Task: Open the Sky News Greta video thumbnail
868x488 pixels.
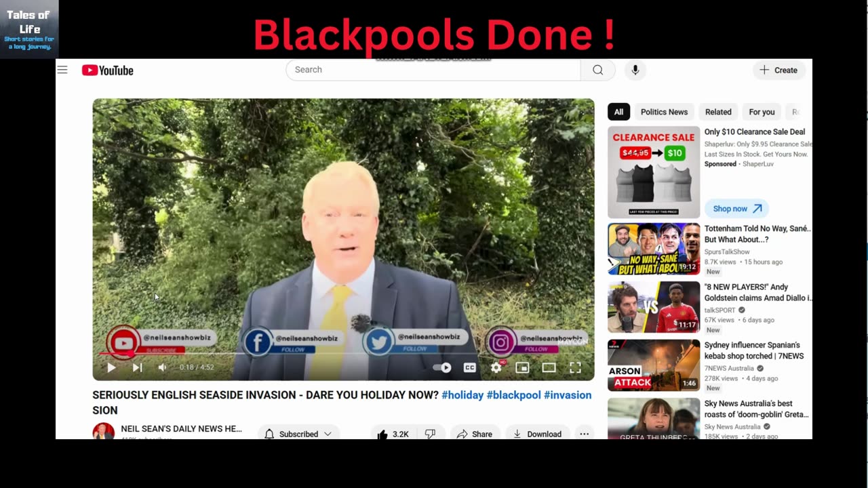Action: (654, 418)
